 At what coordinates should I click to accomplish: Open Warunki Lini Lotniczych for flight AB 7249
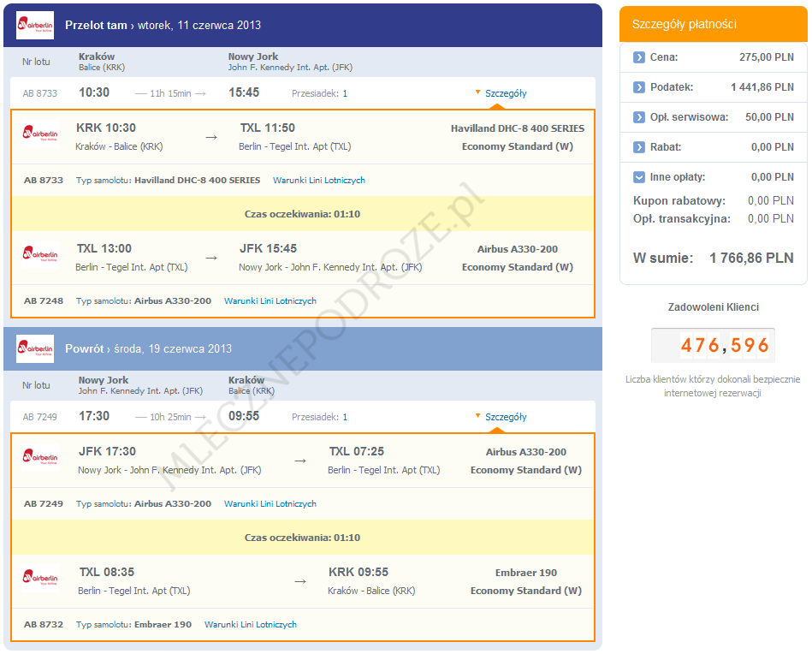click(x=270, y=504)
